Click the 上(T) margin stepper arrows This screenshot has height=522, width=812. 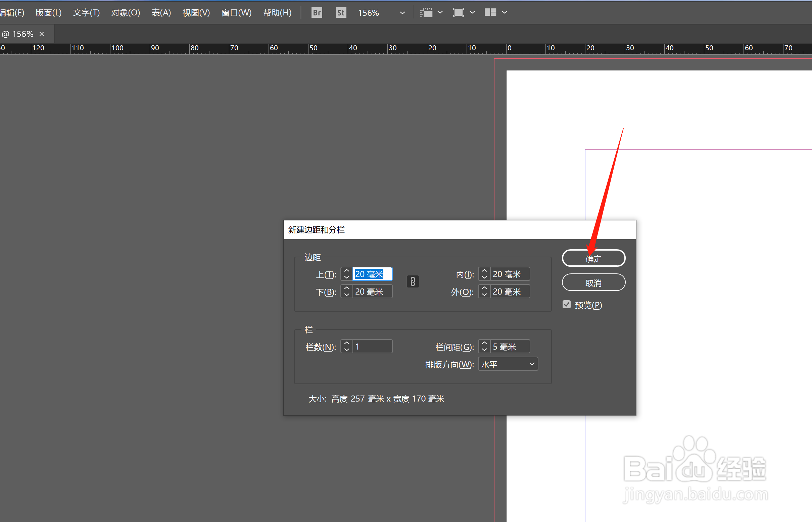click(x=347, y=274)
